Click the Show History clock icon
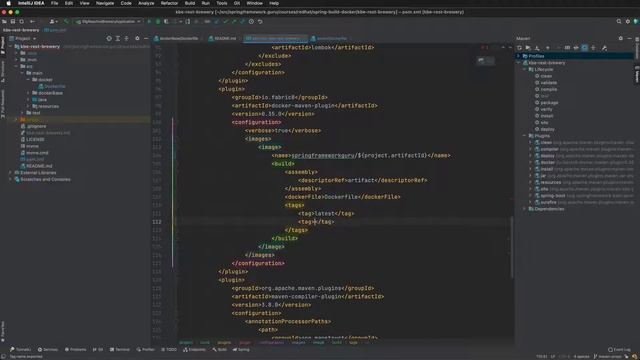Screen dimensions: 640x360 point(251,21)
